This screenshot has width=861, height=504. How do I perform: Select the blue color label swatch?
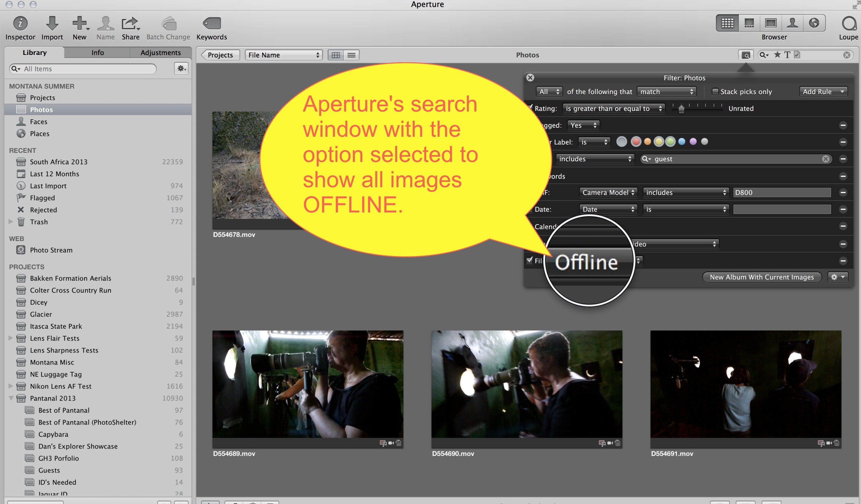coord(681,141)
